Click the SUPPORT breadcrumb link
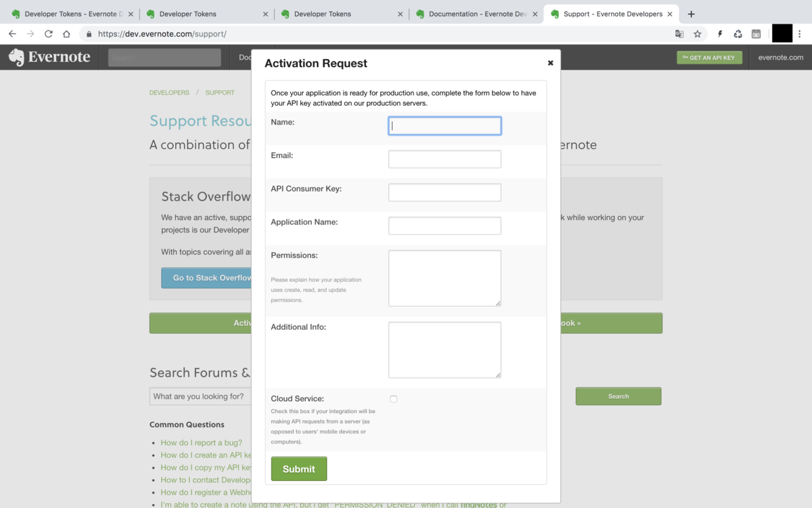 pyautogui.click(x=220, y=93)
